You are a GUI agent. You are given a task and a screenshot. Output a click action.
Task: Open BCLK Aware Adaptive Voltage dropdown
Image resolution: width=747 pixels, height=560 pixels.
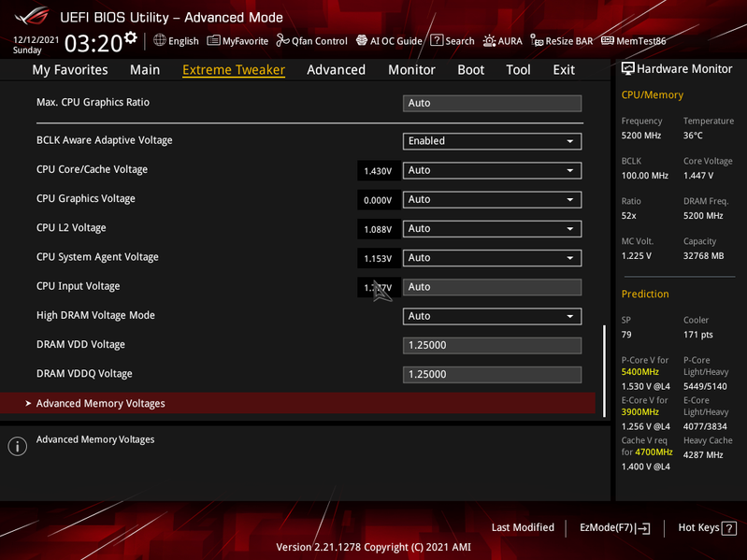point(492,141)
